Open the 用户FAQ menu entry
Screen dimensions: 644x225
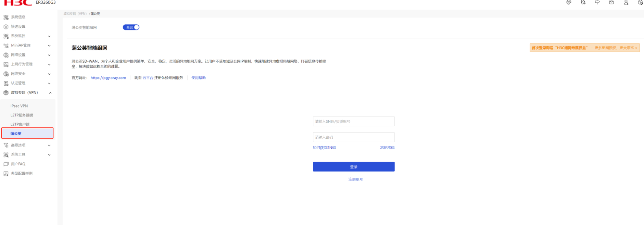click(18, 164)
